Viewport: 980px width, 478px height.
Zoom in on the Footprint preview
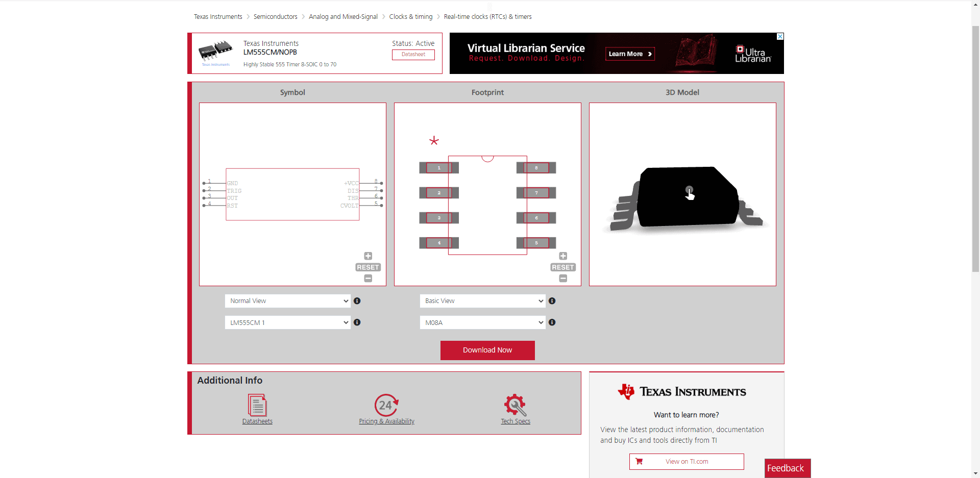click(563, 256)
